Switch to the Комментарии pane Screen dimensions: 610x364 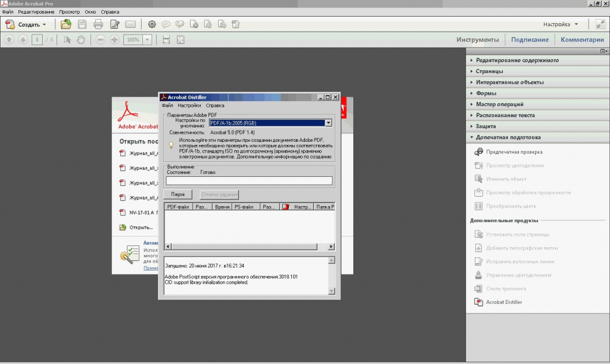(582, 40)
